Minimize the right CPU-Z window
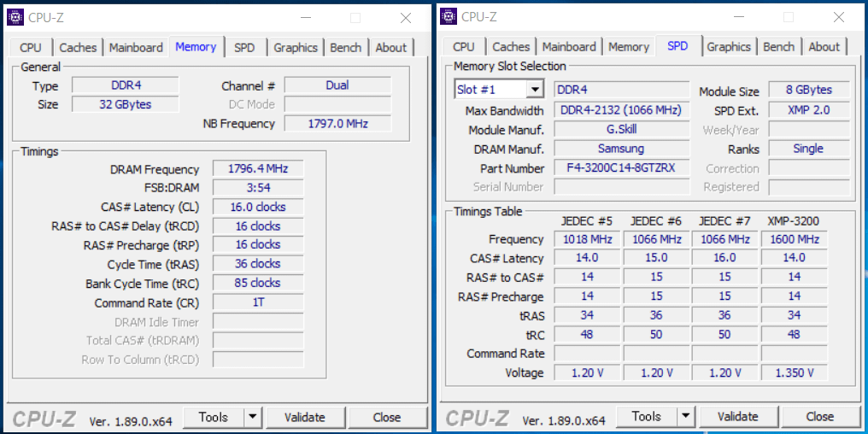868x434 pixels. pos(738,18)
